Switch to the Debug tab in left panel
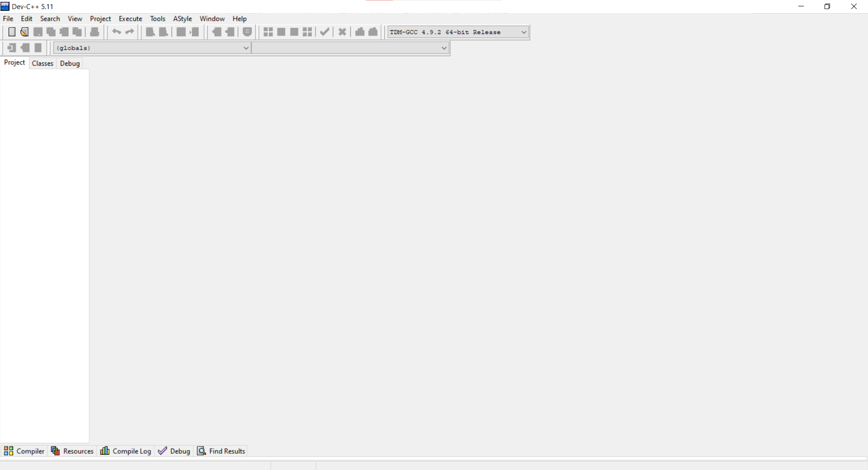 (x=70, y=63)
